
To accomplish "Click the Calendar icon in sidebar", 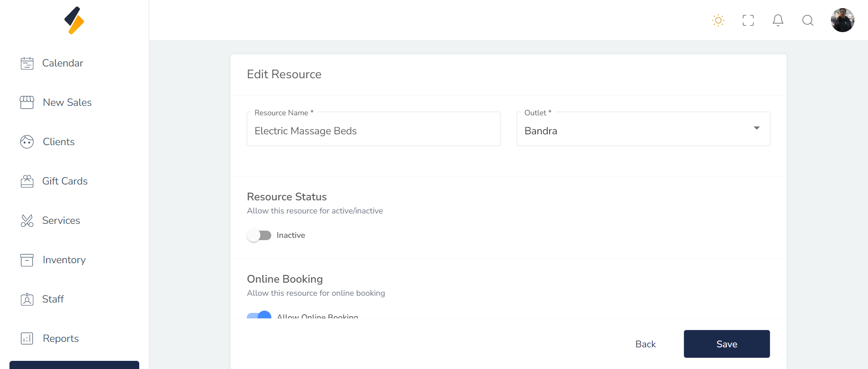I will coord(27,63).
